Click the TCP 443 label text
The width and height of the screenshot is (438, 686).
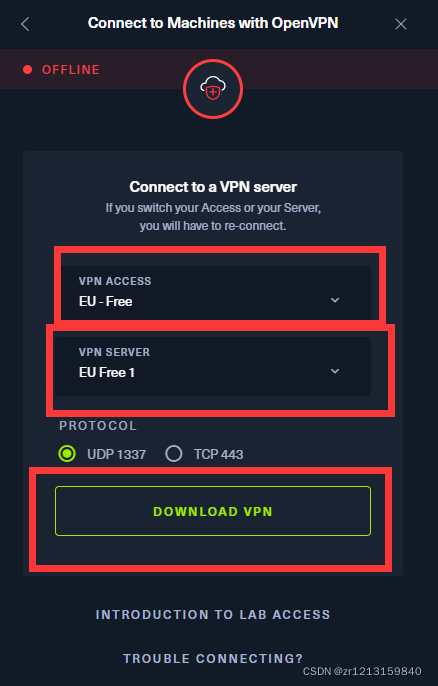[x=218, y=454]
